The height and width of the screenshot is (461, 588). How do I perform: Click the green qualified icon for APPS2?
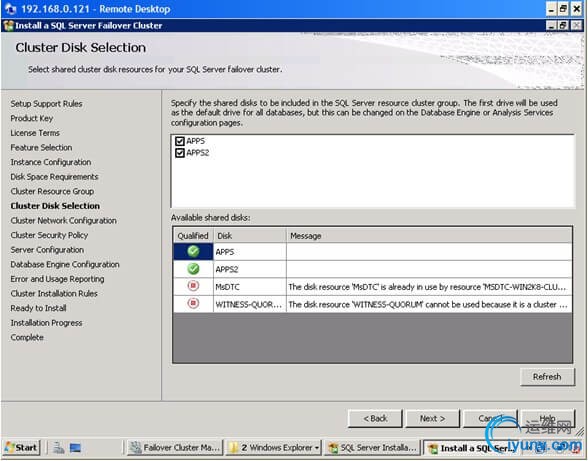coord(193,269)
